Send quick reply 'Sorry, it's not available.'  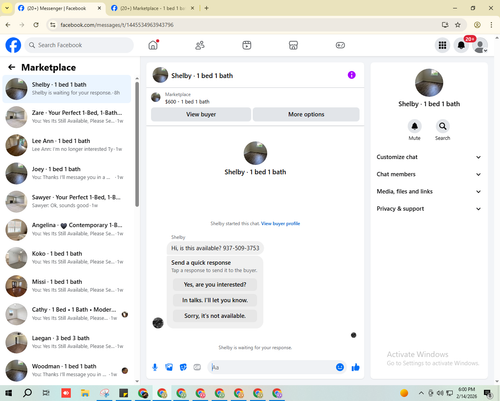point(215,316)
